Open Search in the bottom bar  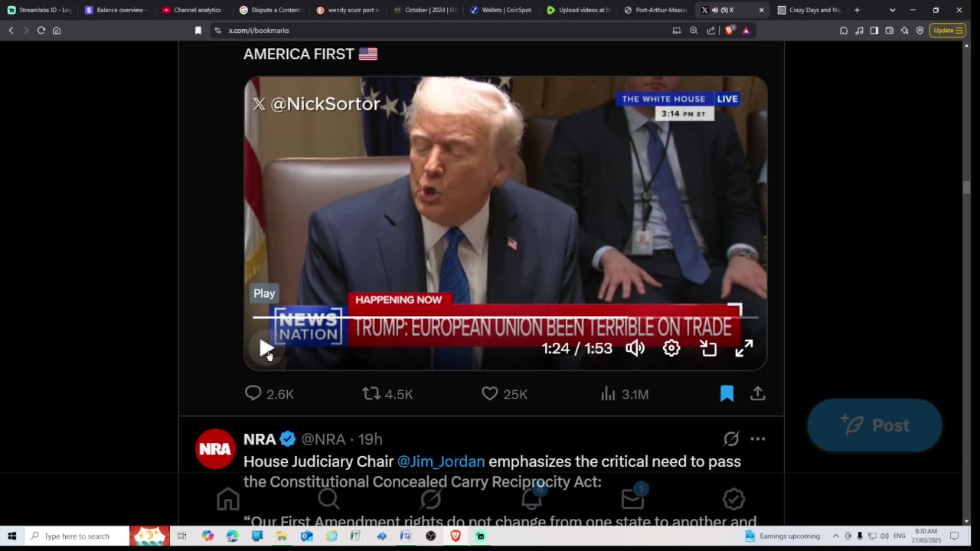(x=328, y=499)
